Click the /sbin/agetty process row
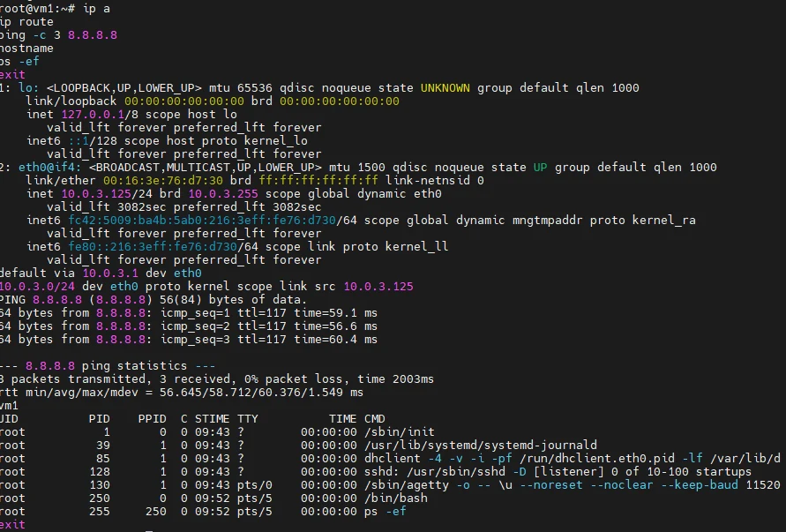The image size is (786, 532). (x=391, y=485)
